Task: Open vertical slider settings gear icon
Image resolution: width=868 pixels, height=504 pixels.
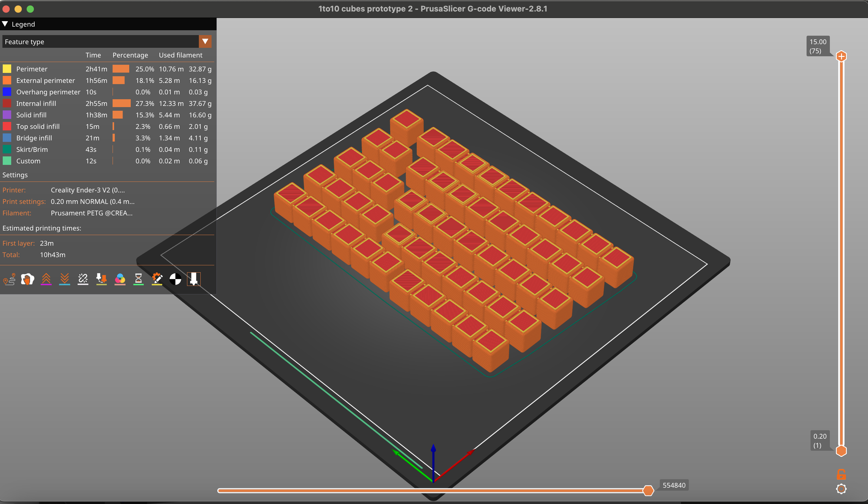Action: pyautogui.click(x=841, y=489)
